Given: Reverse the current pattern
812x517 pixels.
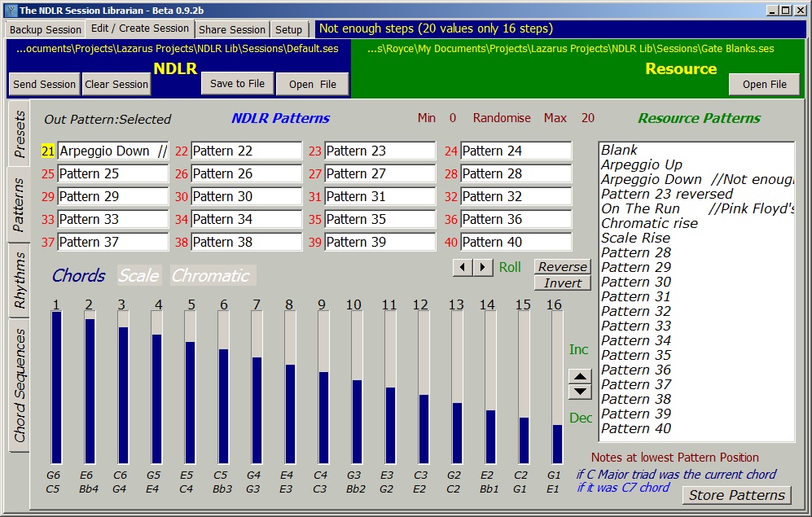Looking at the screenshot, I should pyautogui.click(x=562, y=267).
